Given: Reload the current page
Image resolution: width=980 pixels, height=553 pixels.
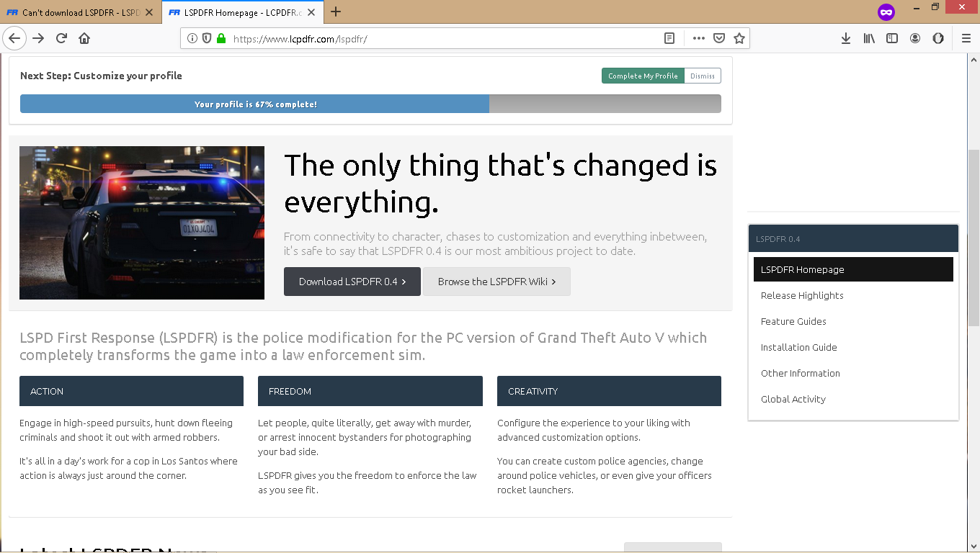Looking at the screenshot, I should click(x=61, y=38).
